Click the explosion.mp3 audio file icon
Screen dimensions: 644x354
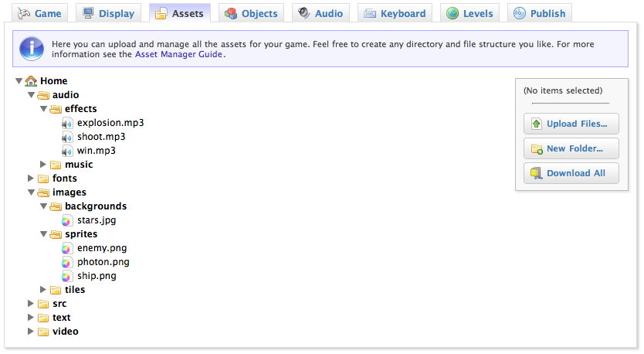[67, 123]
